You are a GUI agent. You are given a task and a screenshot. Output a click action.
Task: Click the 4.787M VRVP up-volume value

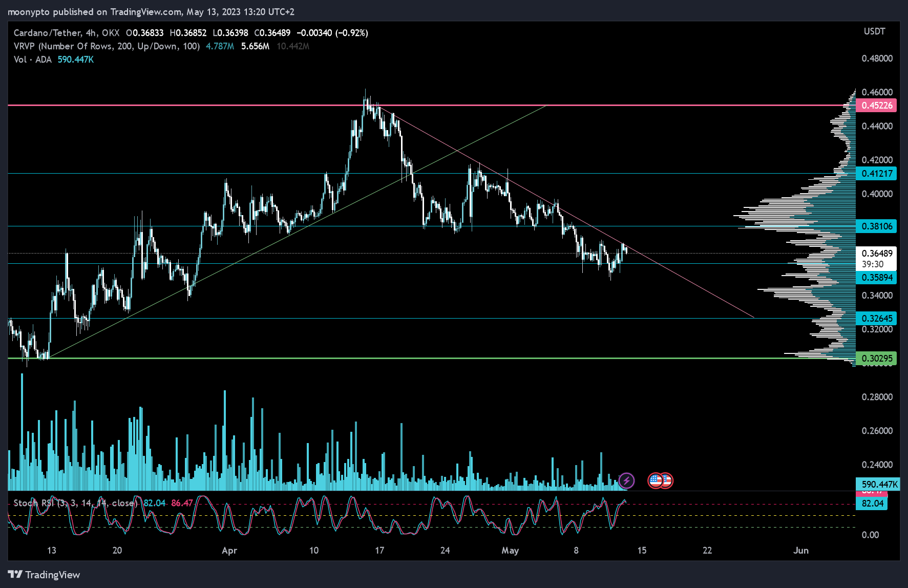coord(220,46)
